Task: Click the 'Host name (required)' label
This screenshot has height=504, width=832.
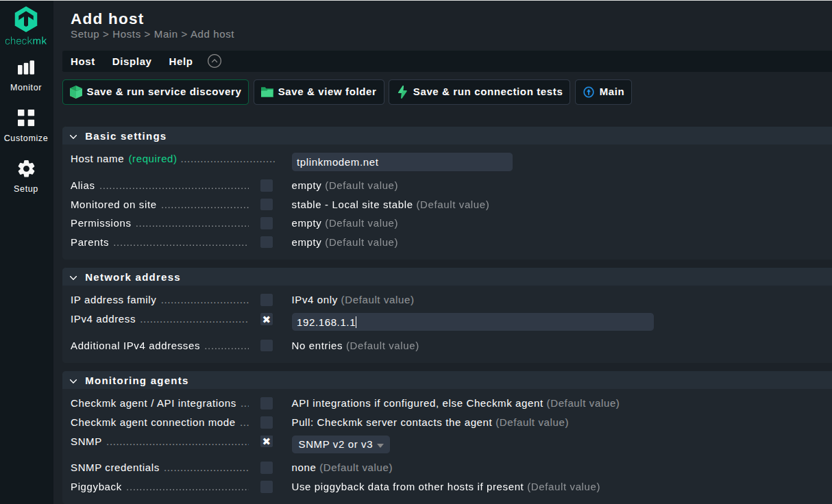Action: point(123,159)
